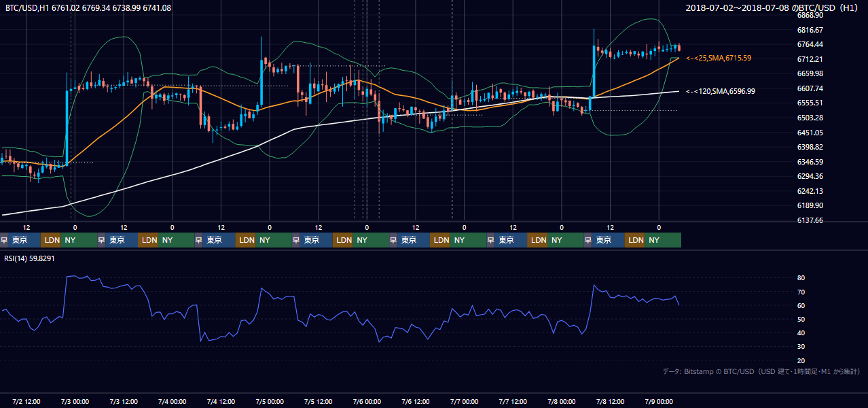This screenshot has width=868, height=408.
Task: Pick the 7/9 00:00 time axis label
Action: point(659,401)
